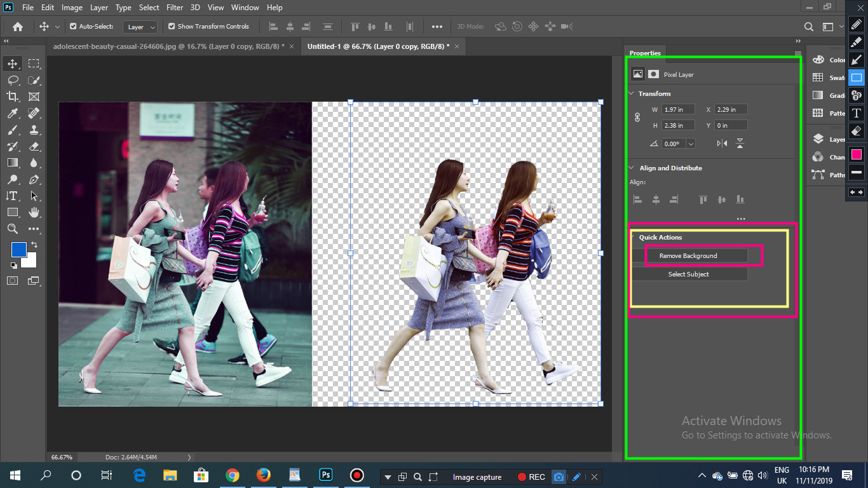The image size is (868, 488).
Task: Disable Show Transform Controls checkbox
Action: [x=172, y=27]
